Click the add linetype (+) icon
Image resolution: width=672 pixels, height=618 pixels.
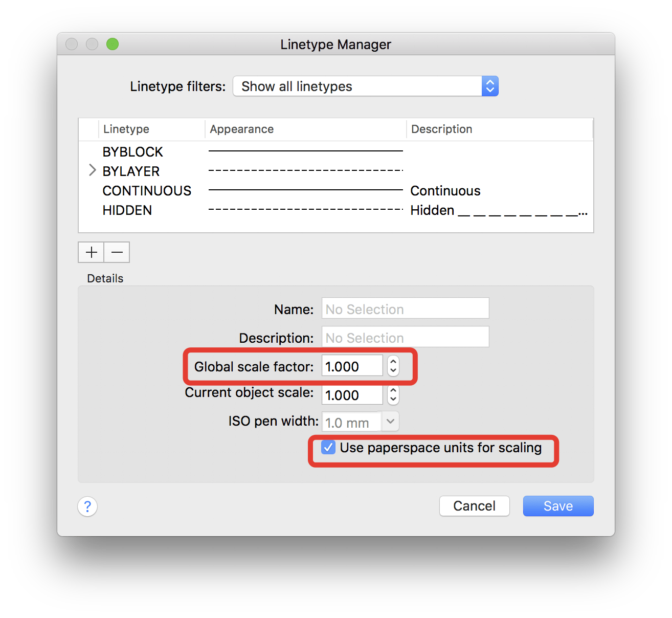tap(91, 252)
